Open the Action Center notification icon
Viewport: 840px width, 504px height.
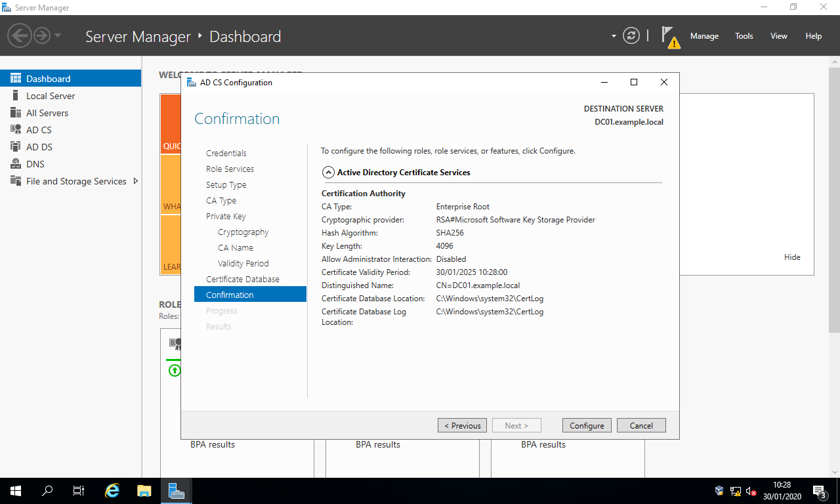(819, 491)
